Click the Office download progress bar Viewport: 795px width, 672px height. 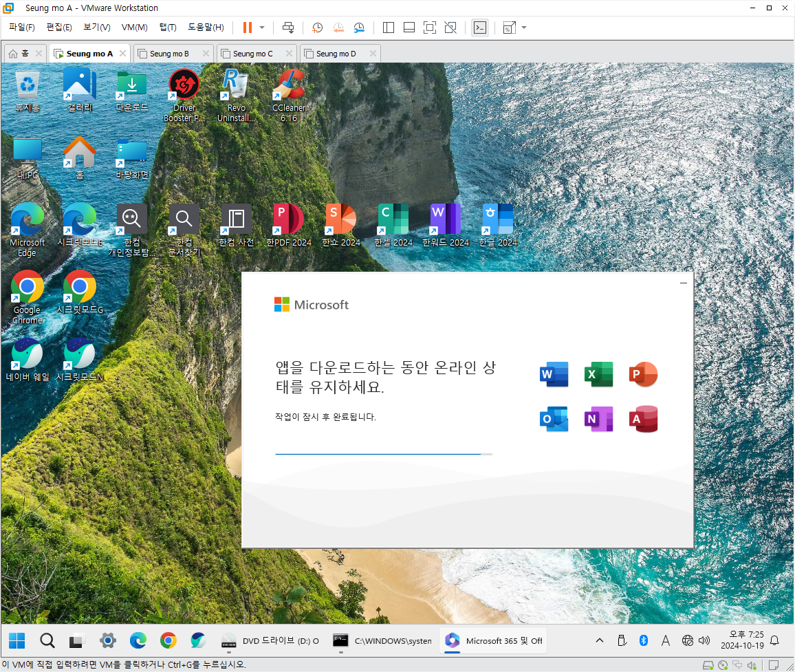coord(383,454)
